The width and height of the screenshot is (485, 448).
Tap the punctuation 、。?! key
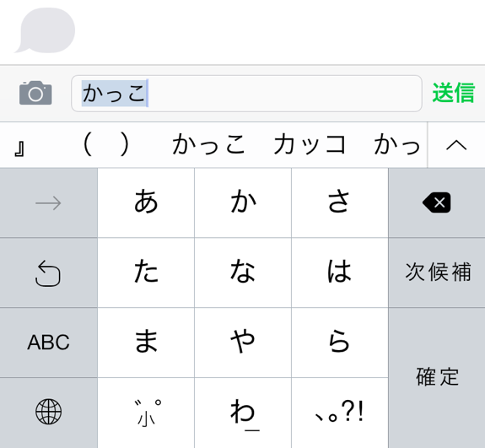(x=340, y=413)
